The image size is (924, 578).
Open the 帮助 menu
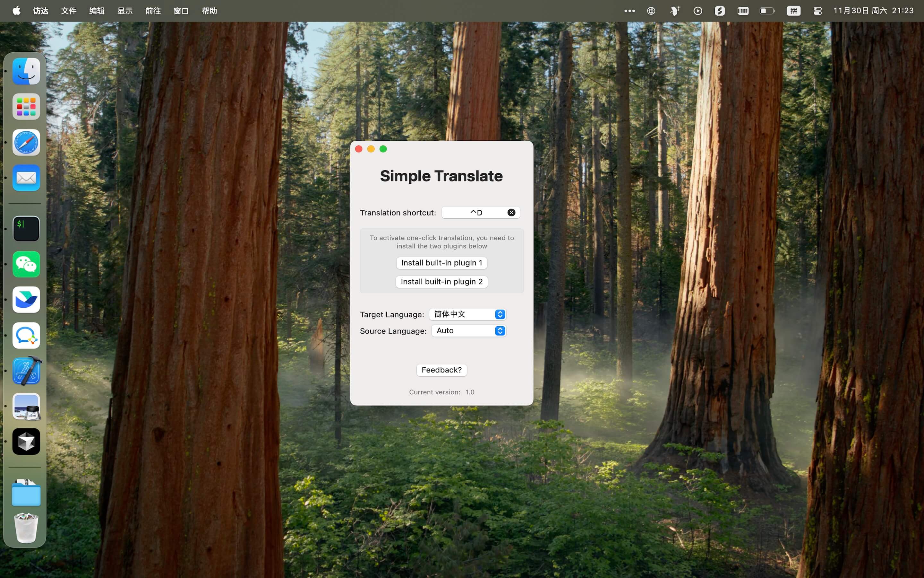click(x=209, y=11)
